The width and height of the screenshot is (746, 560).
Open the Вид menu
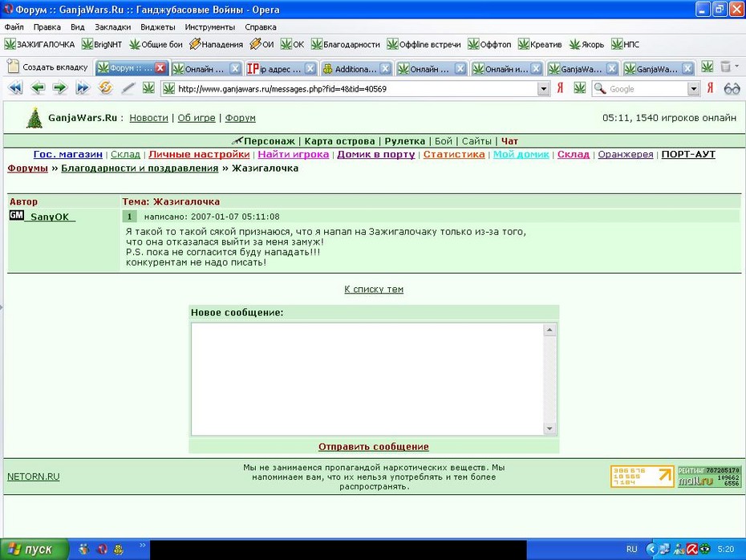coord(78,27)
